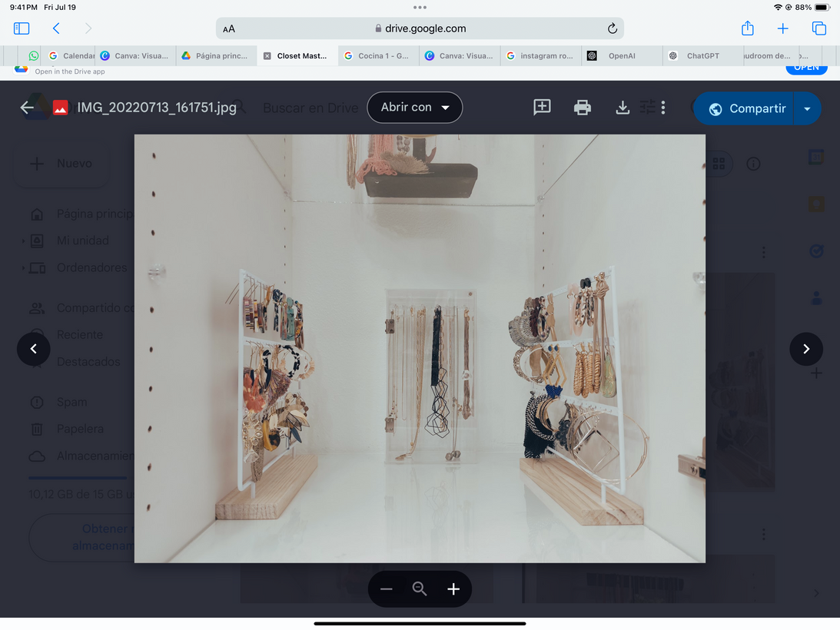Open the three-dot more actions menu
The image size is (840, 630).
pos(663,108)
